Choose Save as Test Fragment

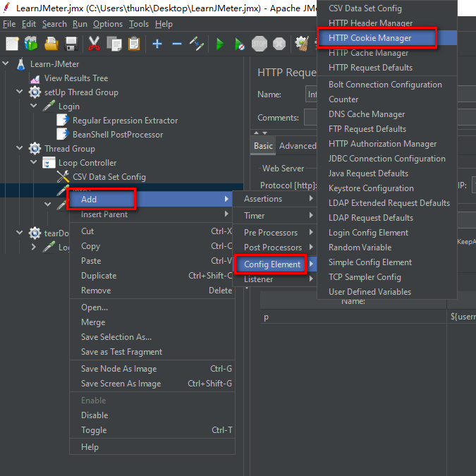tap(151, 352)
